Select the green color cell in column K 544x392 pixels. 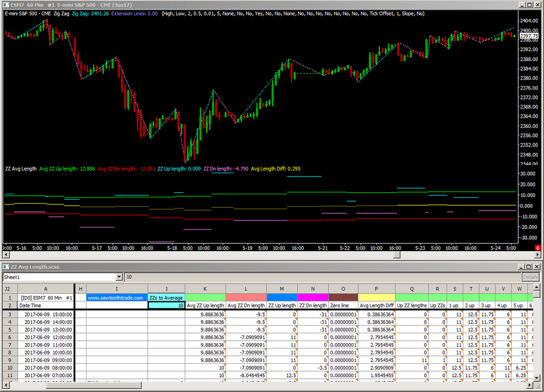tap(205, 298)
